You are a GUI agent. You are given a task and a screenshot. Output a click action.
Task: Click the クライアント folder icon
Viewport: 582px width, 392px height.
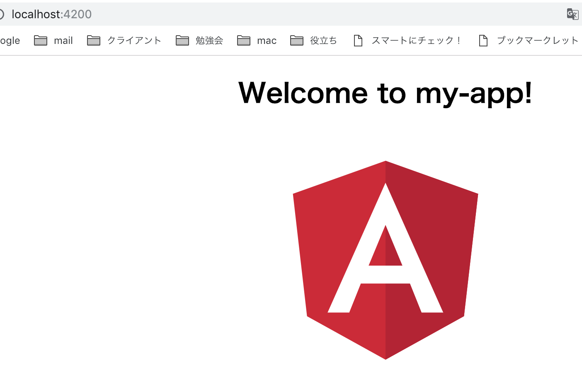click(94, 41)
